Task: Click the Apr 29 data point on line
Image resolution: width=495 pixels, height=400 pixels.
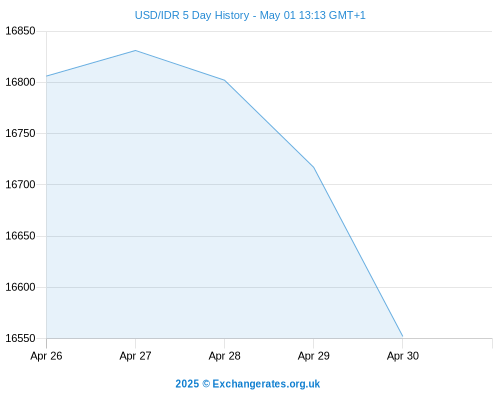Action: click(x=313, y=167)
